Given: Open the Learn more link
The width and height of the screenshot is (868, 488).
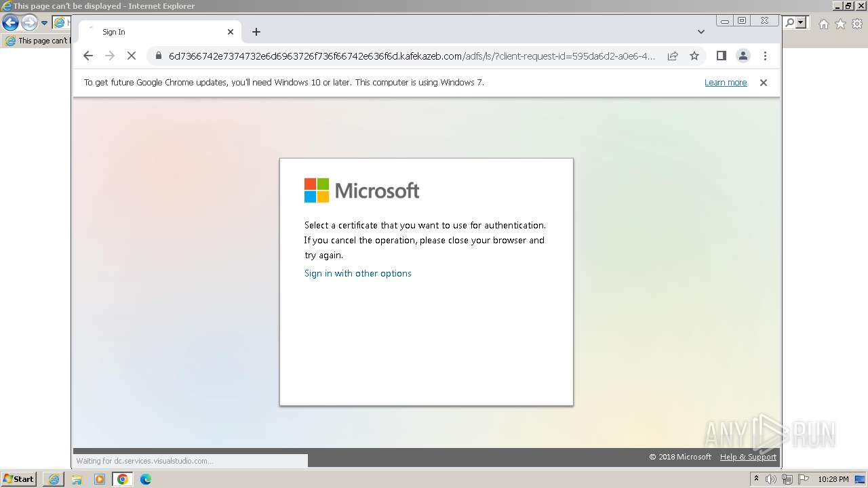Looking at the screenshot, I should (x=726, y=83).
